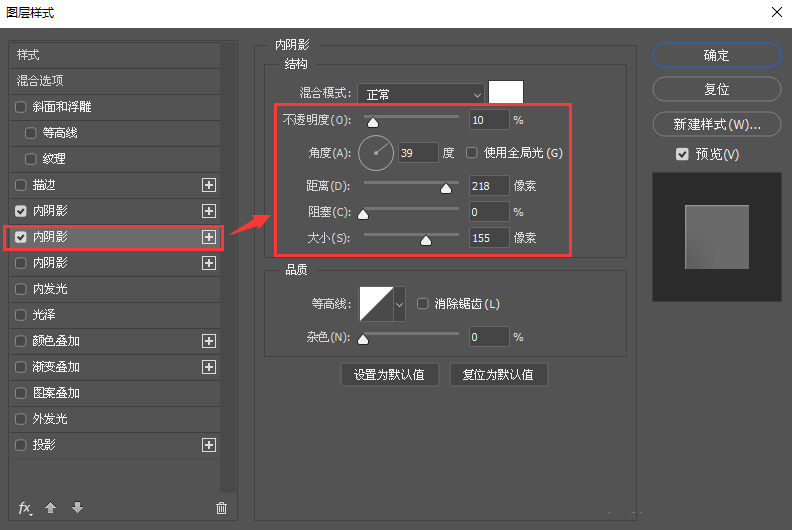Viewport: 792px width, 530px height.
Task: Close the 图层样式 dialog window
Action: [x=777, y=12]
